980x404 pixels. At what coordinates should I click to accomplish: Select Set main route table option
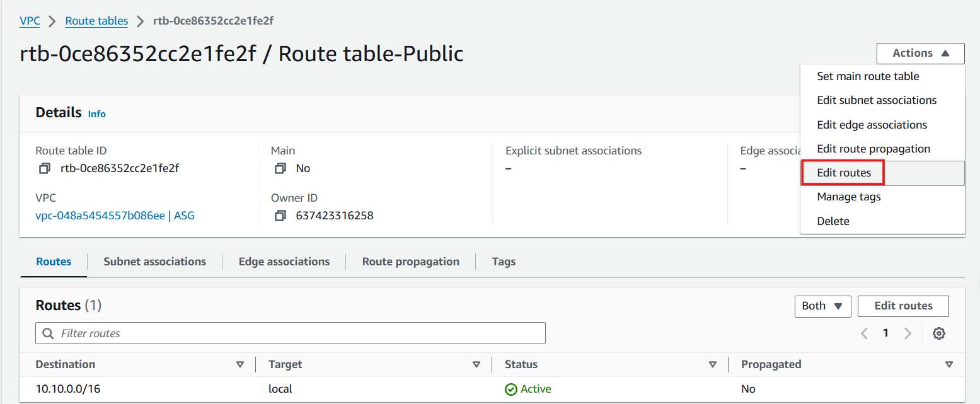[868, 76]
